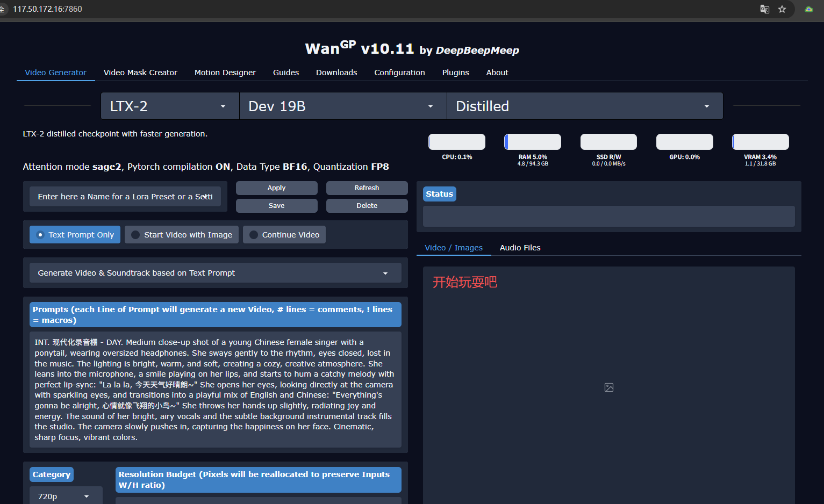Switch to the Audio Files tab
Image resolution: width=824 pixels, height=504 pixels.
click(x=520, y=248)
